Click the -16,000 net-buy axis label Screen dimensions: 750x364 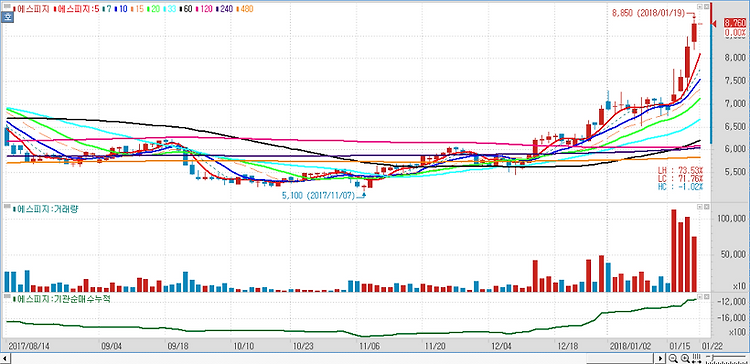click(733, 318)
